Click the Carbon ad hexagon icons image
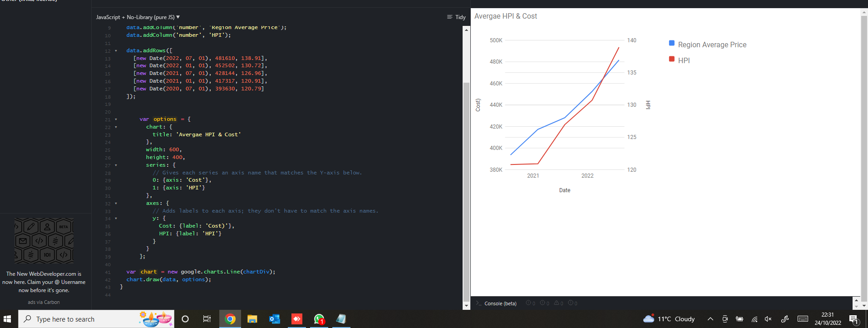 (44, 241)
